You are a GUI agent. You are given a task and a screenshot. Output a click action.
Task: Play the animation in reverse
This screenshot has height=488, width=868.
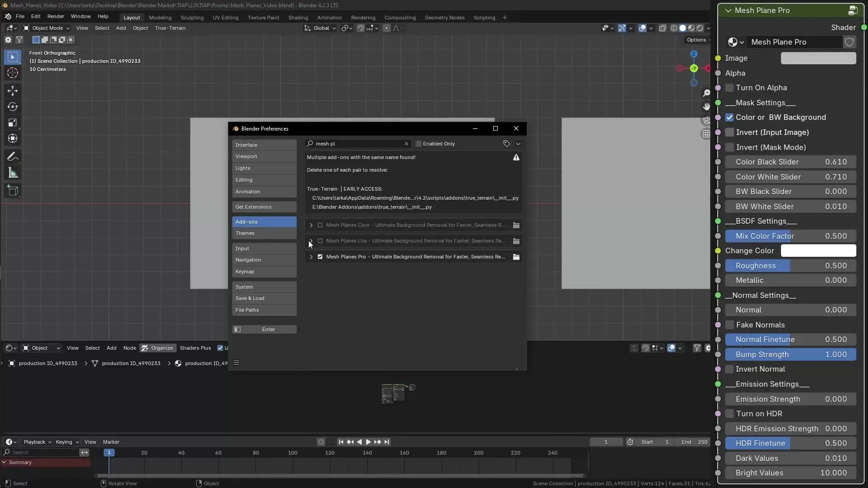click(359, 442)
